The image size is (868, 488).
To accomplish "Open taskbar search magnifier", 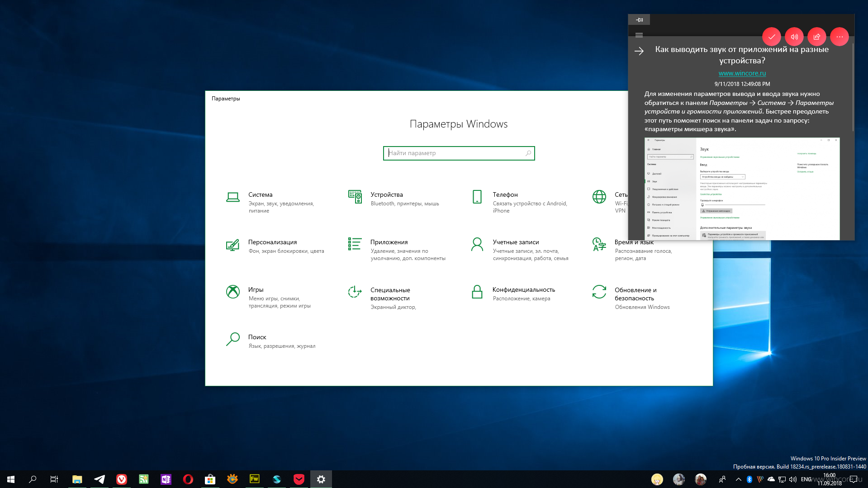I will point(33,479).
